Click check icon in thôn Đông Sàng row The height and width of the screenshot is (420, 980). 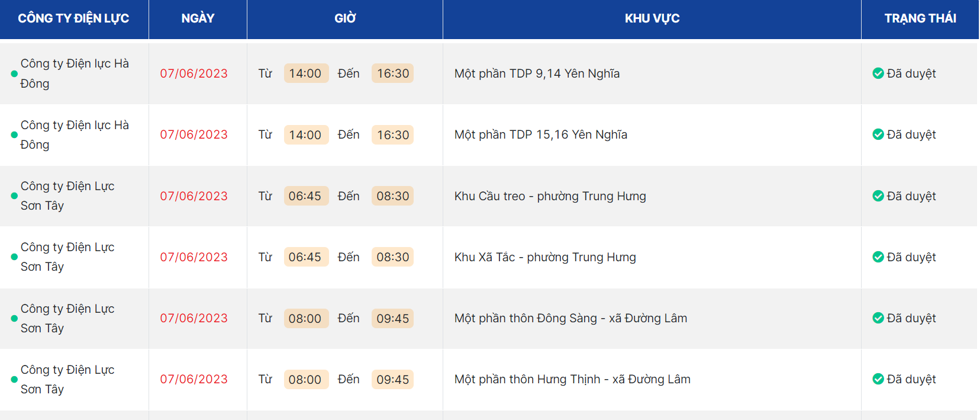tap(878, 318)
